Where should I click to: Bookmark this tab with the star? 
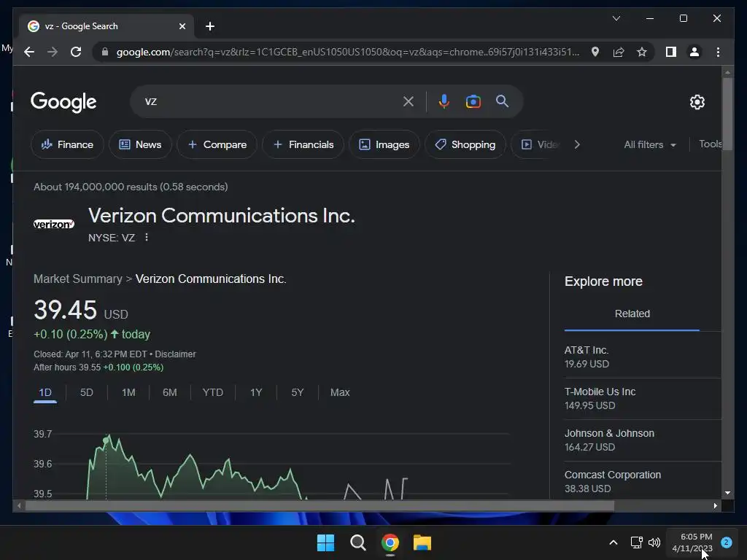(642, 52)
